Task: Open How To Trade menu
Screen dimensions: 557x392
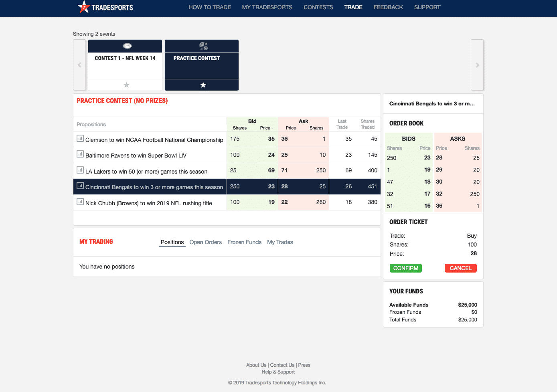Action: 210,7
